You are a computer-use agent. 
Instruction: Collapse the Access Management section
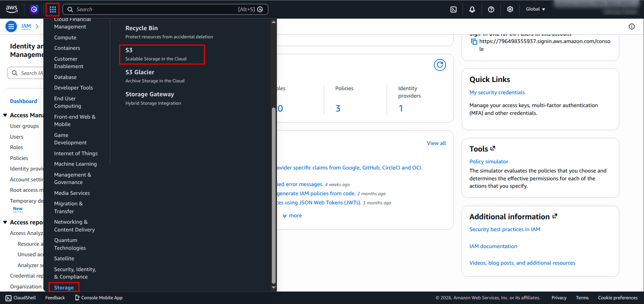(5, 115)
